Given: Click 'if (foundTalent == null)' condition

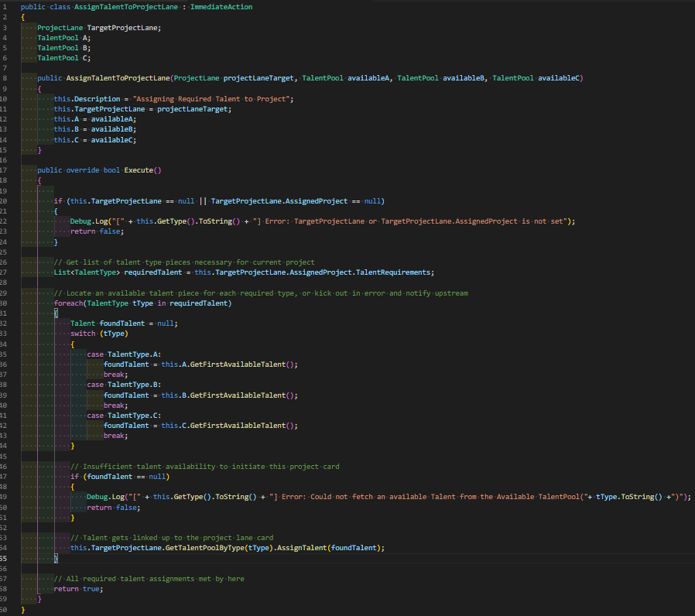Looking at the screenshot, I should click(120, 477).
